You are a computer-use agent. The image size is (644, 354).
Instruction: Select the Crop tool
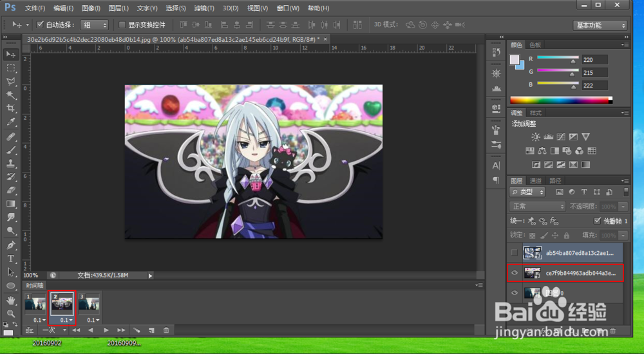[11, 108]
